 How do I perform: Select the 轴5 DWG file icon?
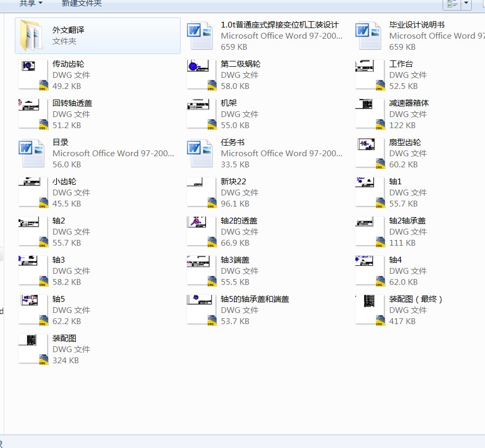(x=33, y=310)
